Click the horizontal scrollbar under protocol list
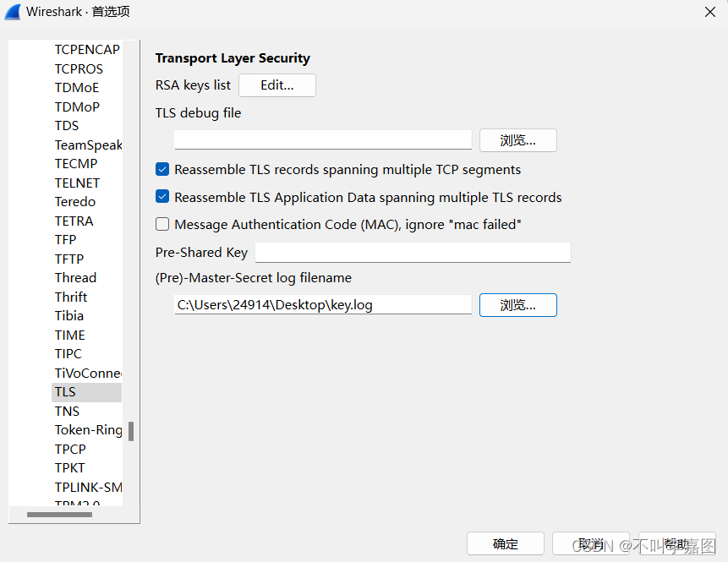 [59, 515]
